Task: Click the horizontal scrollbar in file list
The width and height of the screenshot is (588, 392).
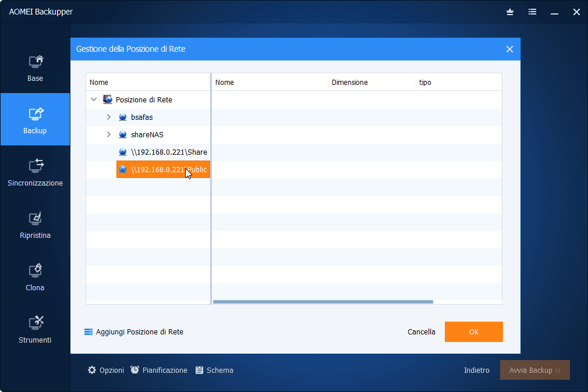Action: pos(323,302)
